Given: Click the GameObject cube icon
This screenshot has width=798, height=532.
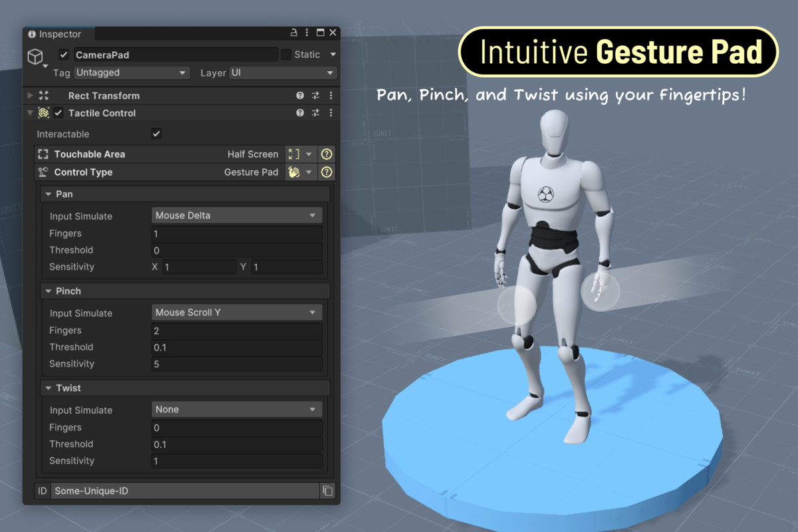Looking at the screenshot, I should click(x=35, y=57).
